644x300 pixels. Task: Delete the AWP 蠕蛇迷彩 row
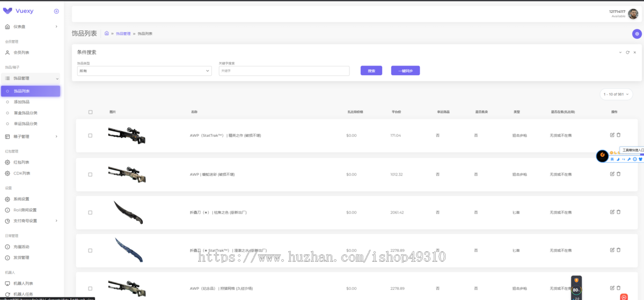coord(618,174)
